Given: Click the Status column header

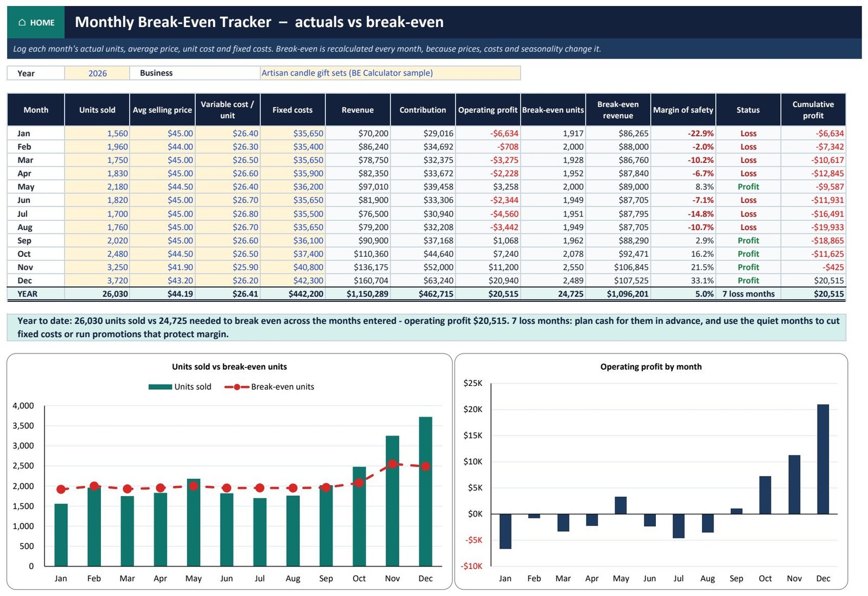Looking at the screenshot, I should [748, 110].
